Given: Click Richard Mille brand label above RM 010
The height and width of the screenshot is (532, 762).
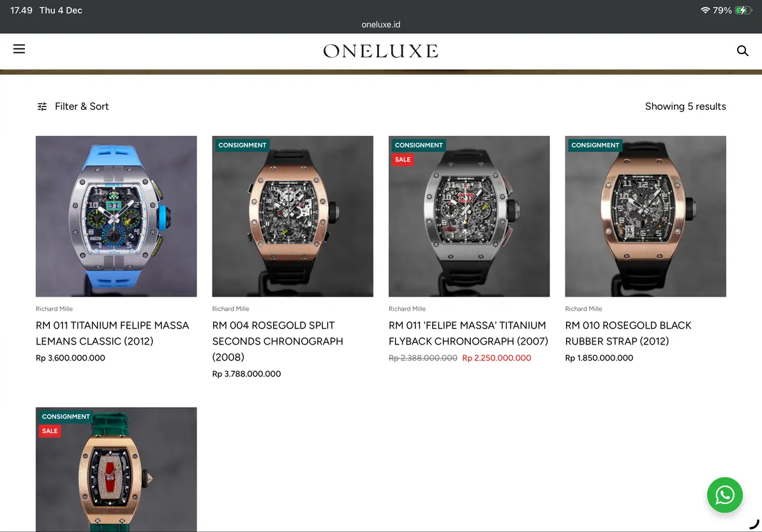Looking at the screenshot, I should click(583, 309).
